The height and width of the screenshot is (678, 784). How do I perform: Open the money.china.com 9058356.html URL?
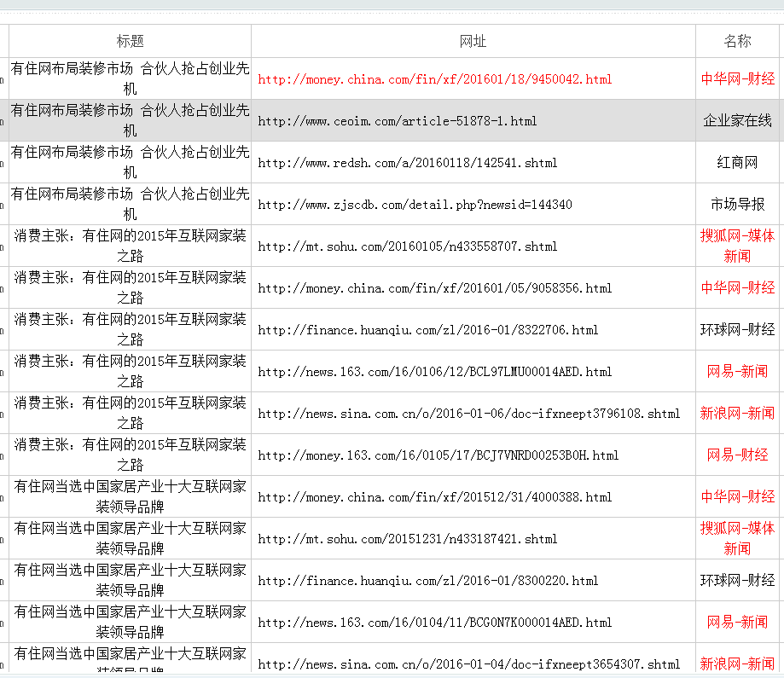(434, 288)
